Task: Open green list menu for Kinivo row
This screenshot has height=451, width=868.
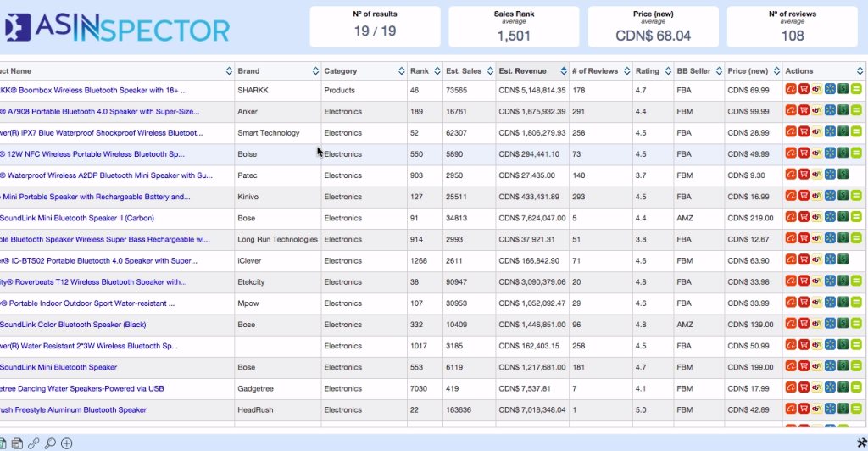Action: [x=856, y=195]
